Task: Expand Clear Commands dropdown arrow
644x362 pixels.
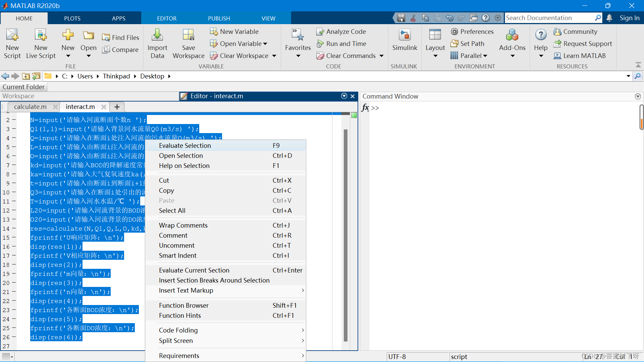Action: tap(381, 56)
